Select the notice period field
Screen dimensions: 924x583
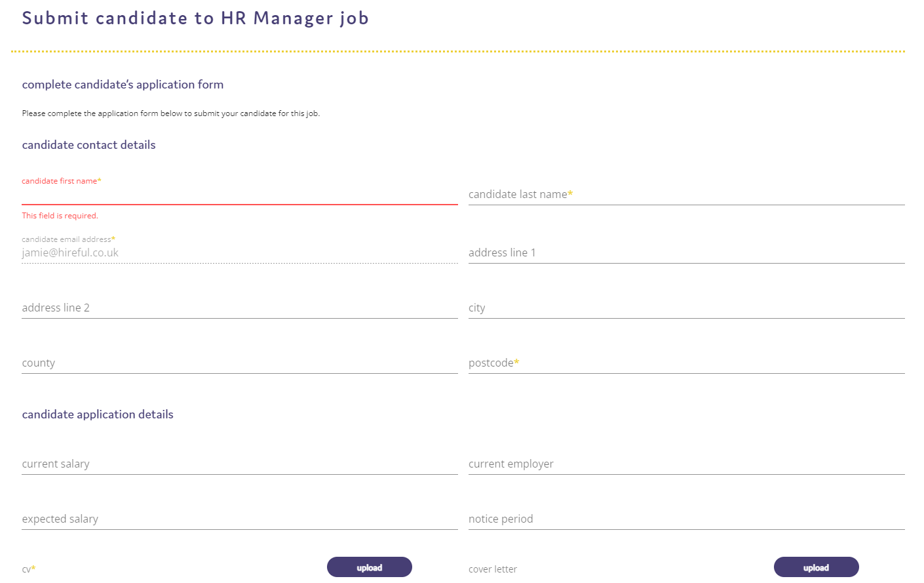tap(686, 519)
